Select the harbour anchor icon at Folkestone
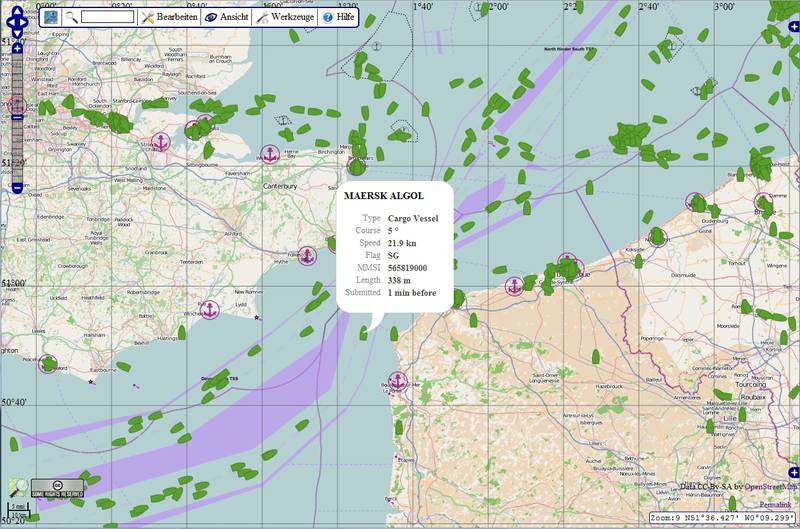Image resolution: width=800 pixels, height=529 pixels. pos(307,256)
